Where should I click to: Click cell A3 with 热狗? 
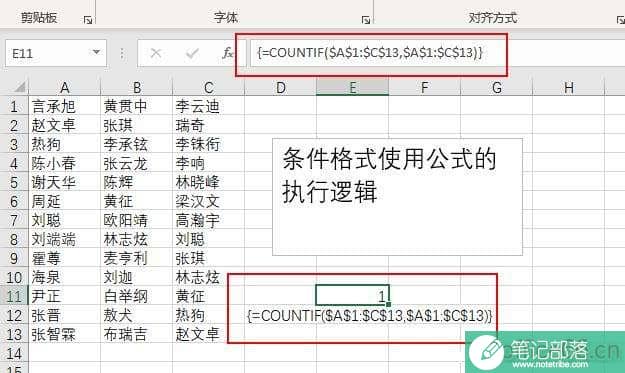click(x=65, y=144)
